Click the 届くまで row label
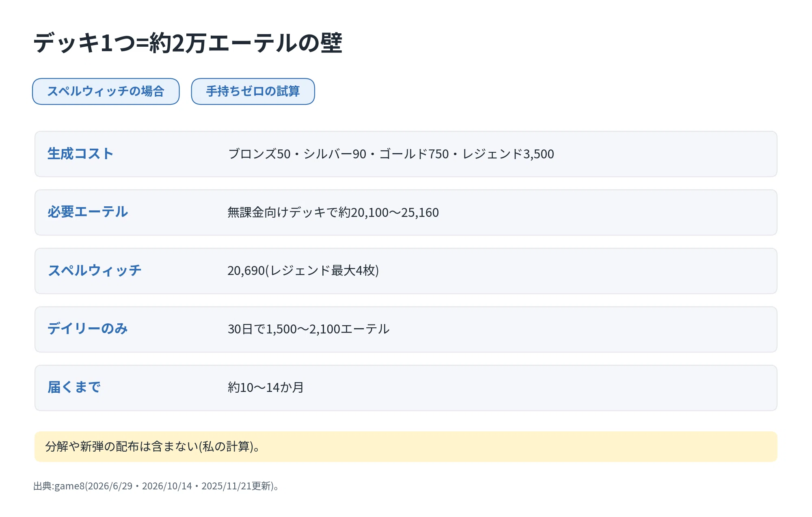 [74, 388]
